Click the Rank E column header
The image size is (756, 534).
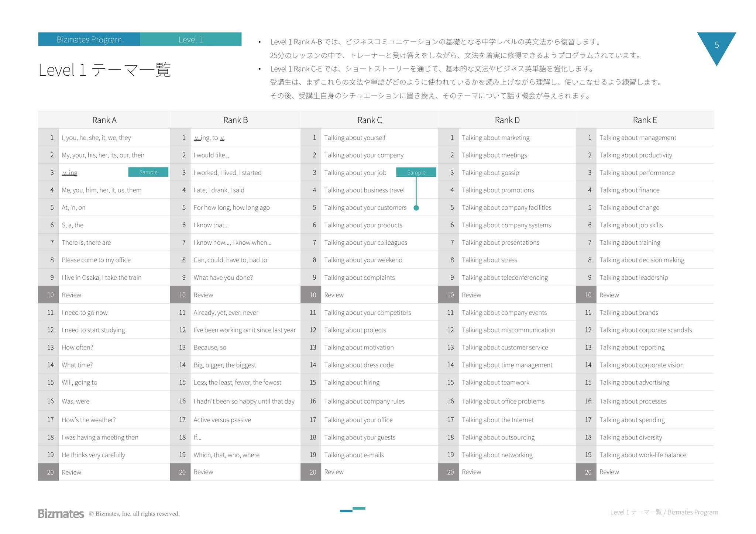[645, 120]
